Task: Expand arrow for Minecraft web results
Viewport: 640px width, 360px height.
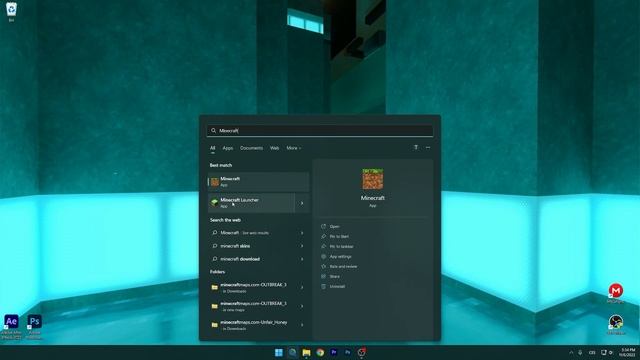Action: pos(302,233)
